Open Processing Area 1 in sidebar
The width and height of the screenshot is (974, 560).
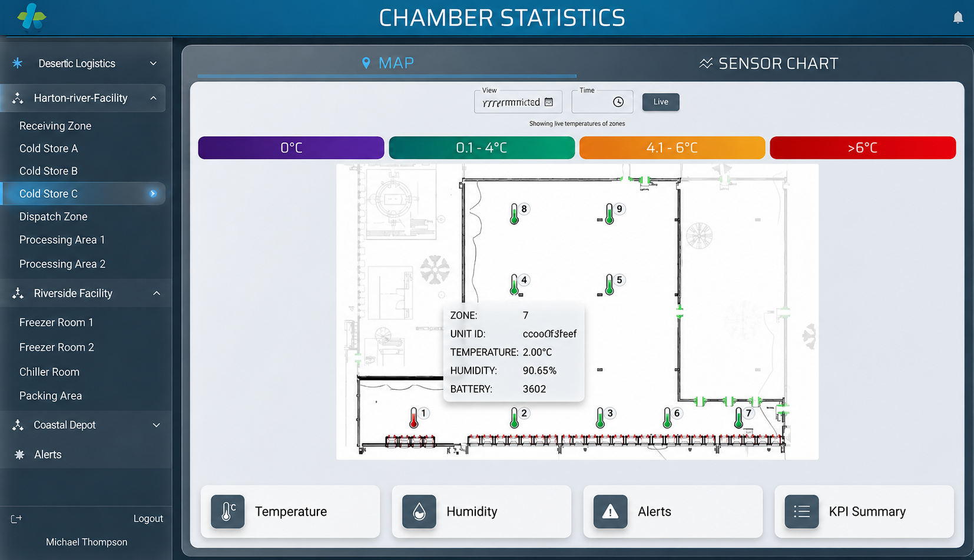pyautogui.click(x=62, y=240)
